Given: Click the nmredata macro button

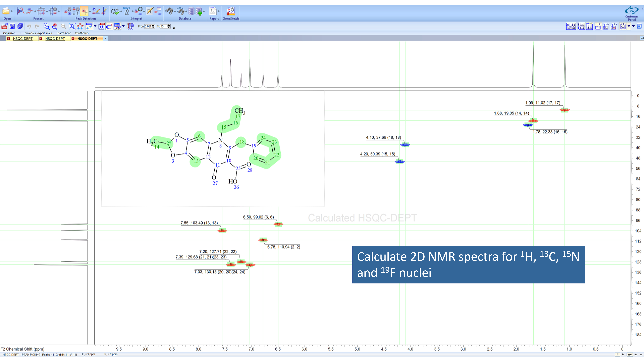Looking at the screenshot, I should click(x=30, y=33).
